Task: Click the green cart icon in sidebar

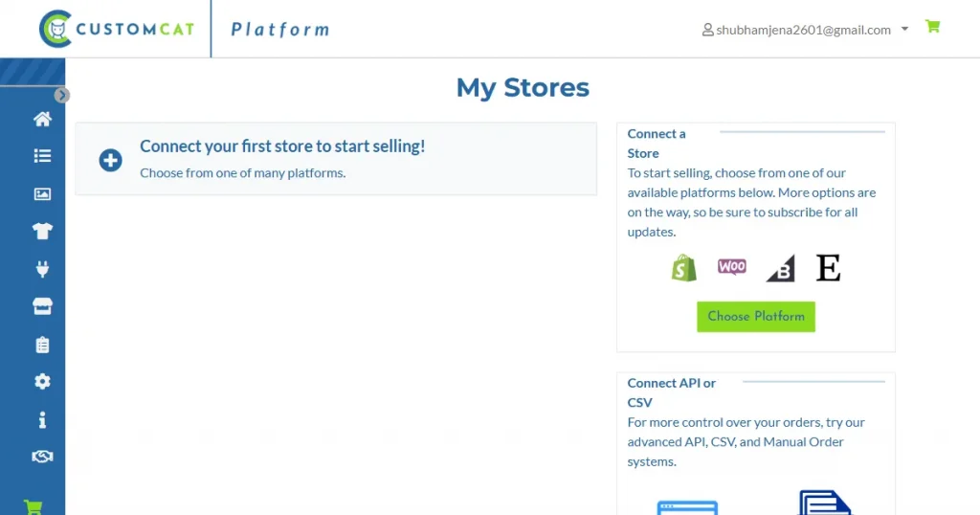Action: pos(33,507)
